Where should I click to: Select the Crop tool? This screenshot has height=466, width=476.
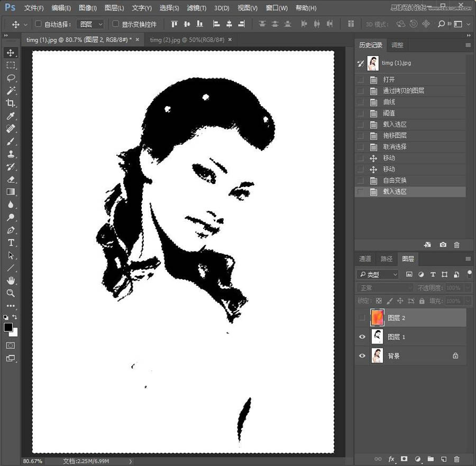[x=11, y=104]
